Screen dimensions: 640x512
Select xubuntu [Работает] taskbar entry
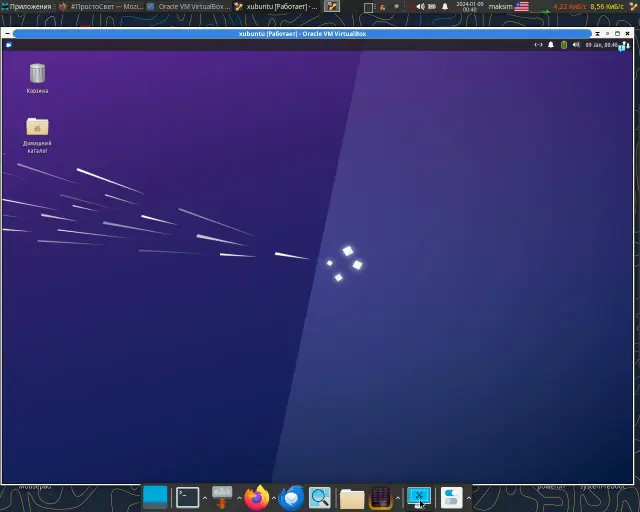(x=277, y=7)
